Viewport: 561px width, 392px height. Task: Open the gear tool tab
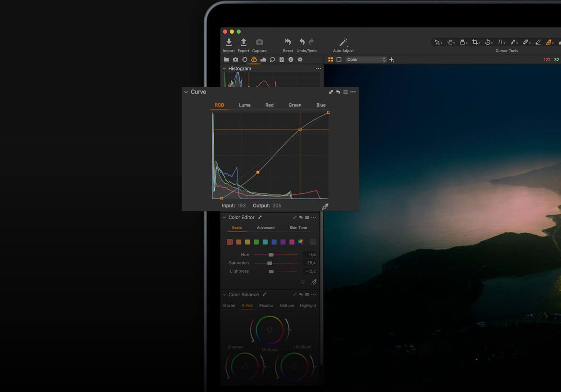300,59
